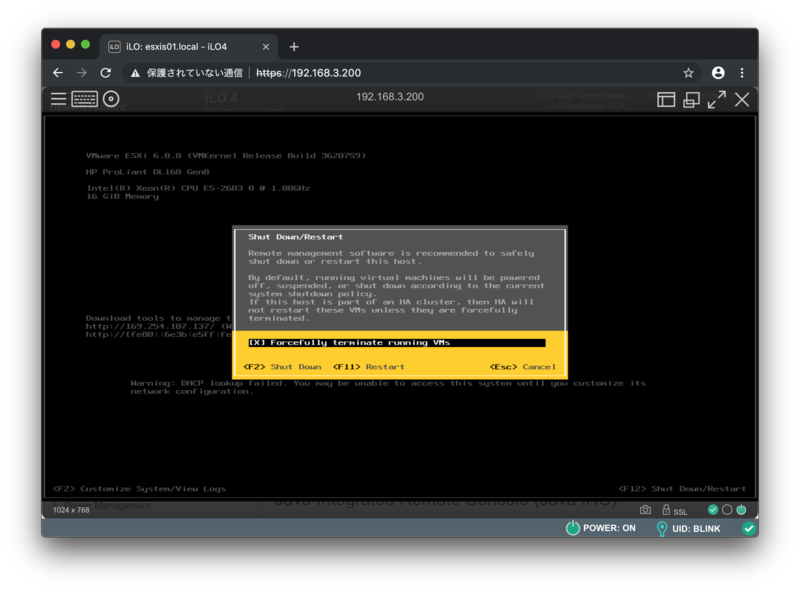Image resolution: width=800 pixels, height=592 pixels.
Task: Click the HP ProLiant DL160 Gen8 text
Action: click(x=147, y=172)
